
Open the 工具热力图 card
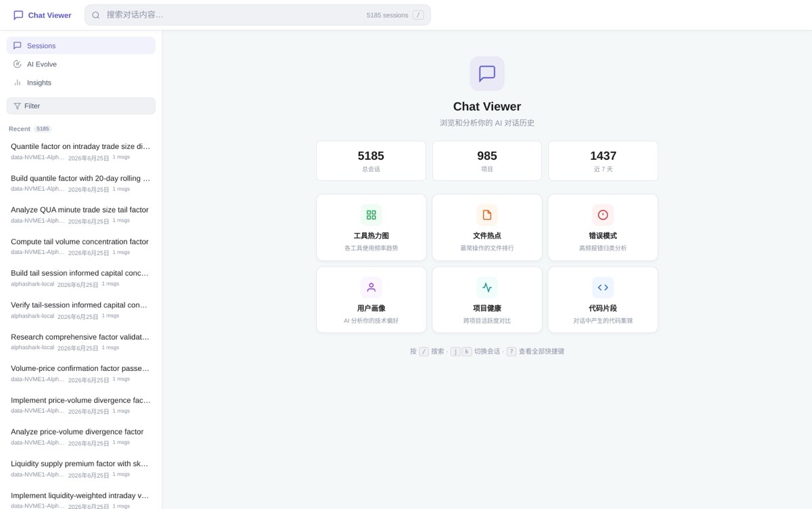click(371, 227)
